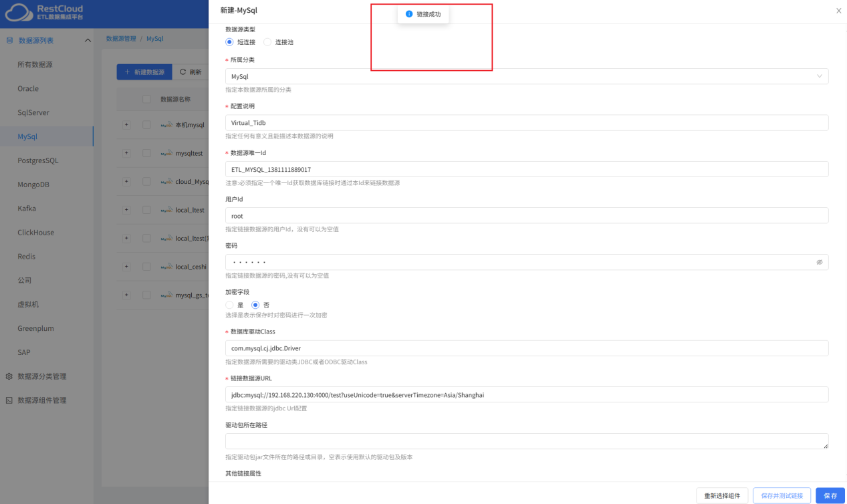The height and width of the screenshot is (504, 847).
Task: Click 保存并测试链接 button
Action: [x=781, y=495]
